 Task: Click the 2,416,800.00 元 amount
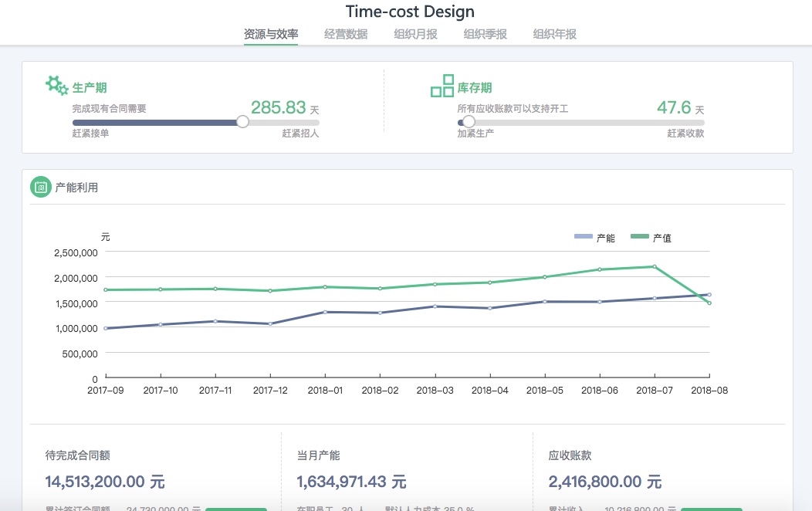click(x=605, y=482)
